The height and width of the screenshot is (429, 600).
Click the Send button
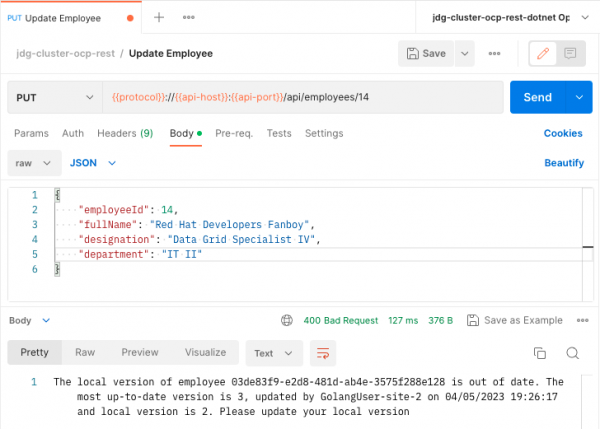tap(538, 98)
